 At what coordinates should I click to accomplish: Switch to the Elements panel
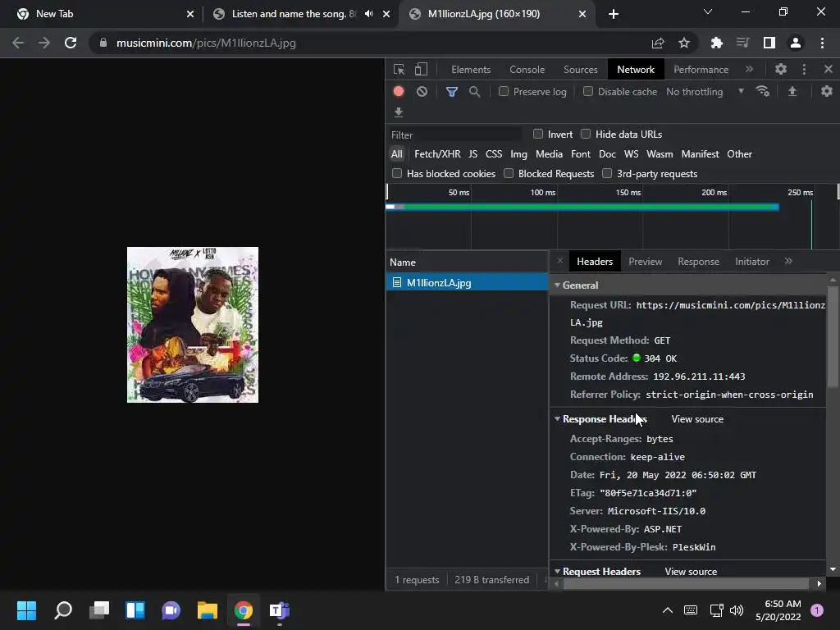tap(471, 70)
